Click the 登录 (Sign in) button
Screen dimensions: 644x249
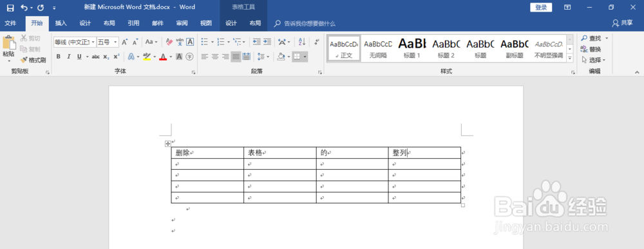coord(541,7)
